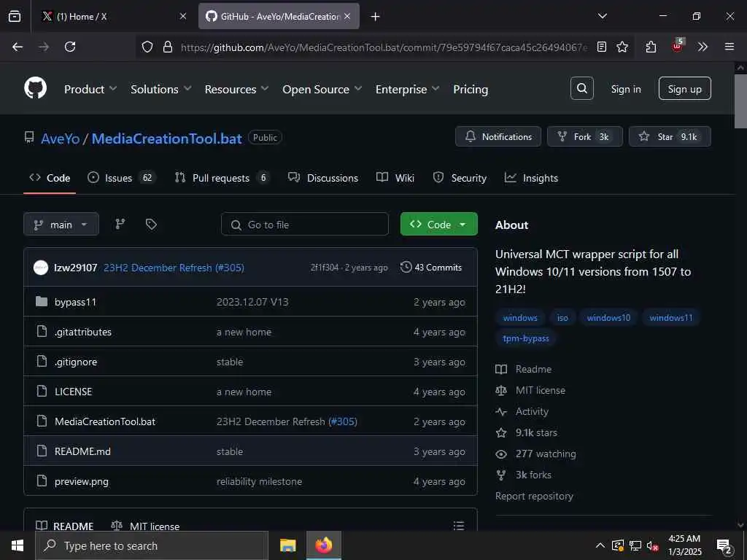This screenshot has height=560, width=747.
Task: Click the site security padlock icon
Action: click(167, 47)
